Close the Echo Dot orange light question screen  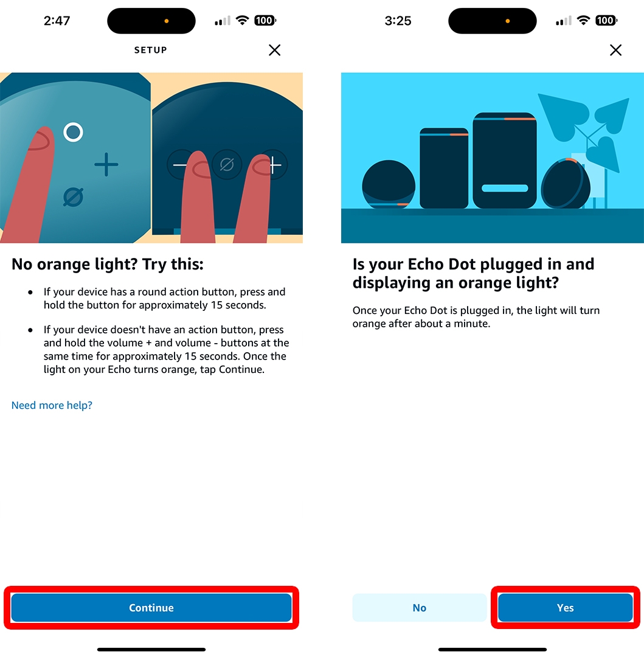point(615,50)
